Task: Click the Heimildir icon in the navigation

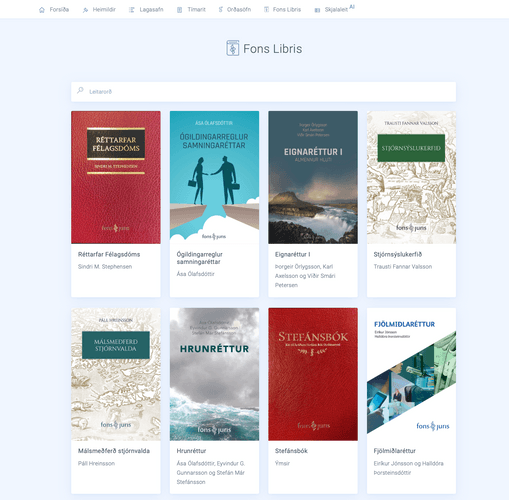Action: (85, 10)
